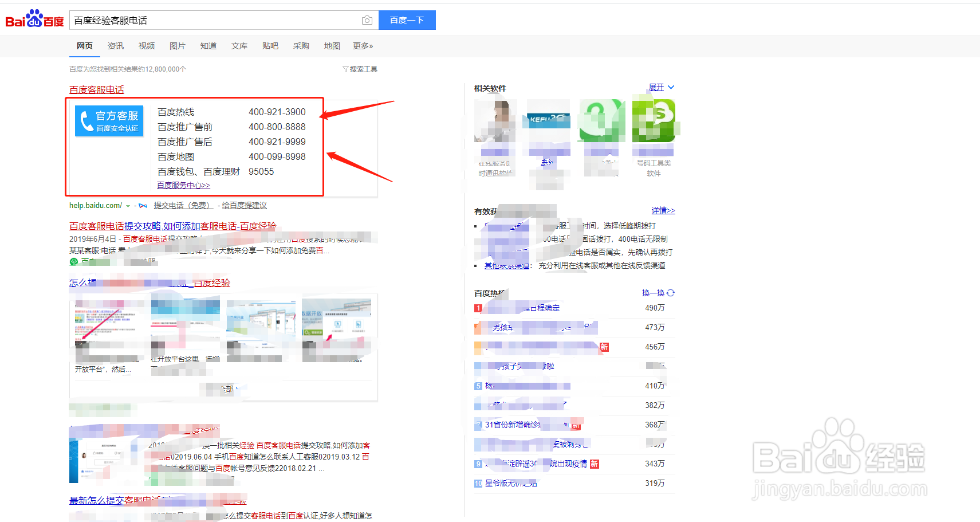Click the camera image search icon
This screenshot has width=980, height=522.
point(367,20)
